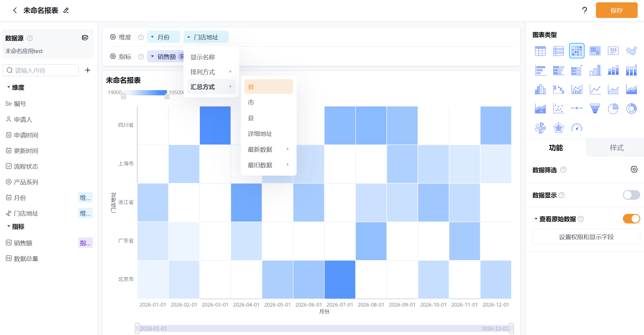644x335 pixels.
Task: Select the heatmap chart type
Action: (577, 51)
